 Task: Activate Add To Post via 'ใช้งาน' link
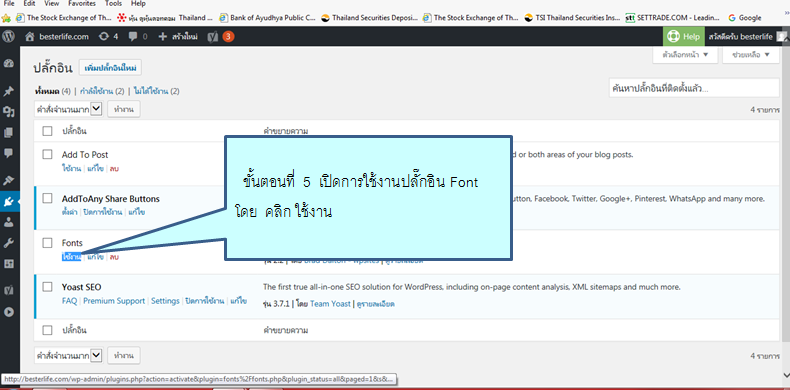(x=72, y=168)
